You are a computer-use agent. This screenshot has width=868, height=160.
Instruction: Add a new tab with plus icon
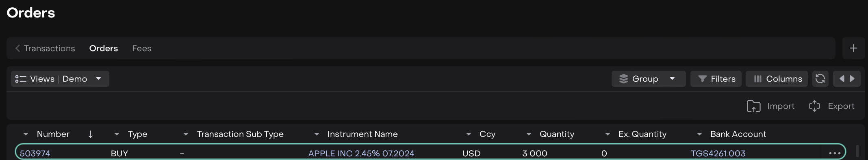[853, 48]
